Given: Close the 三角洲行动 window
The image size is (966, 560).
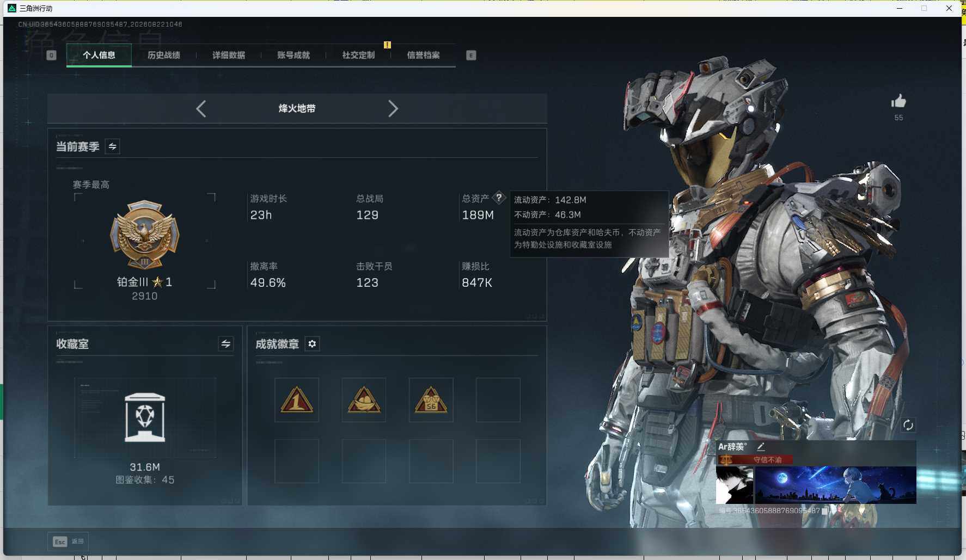Looking at the screenshot, I should [x=949, y=8].
